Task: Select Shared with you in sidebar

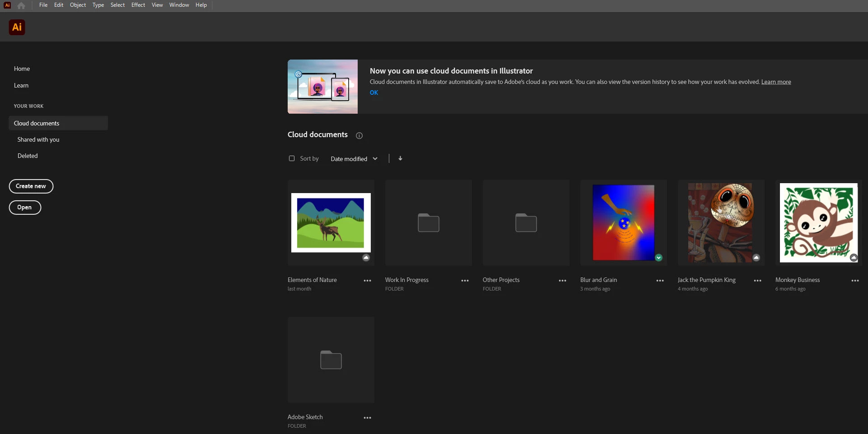Action: (x=38, y=139)
